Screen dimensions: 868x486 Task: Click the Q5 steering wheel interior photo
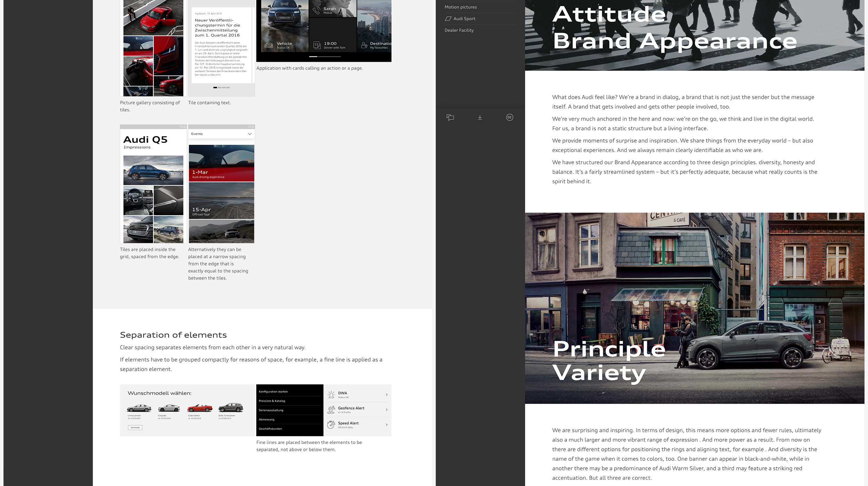[138, 201]
